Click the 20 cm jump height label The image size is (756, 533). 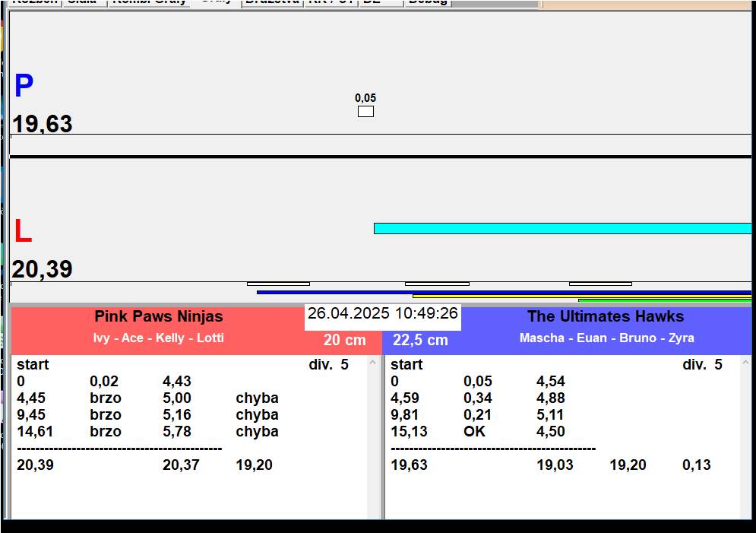tap(345, 340)
